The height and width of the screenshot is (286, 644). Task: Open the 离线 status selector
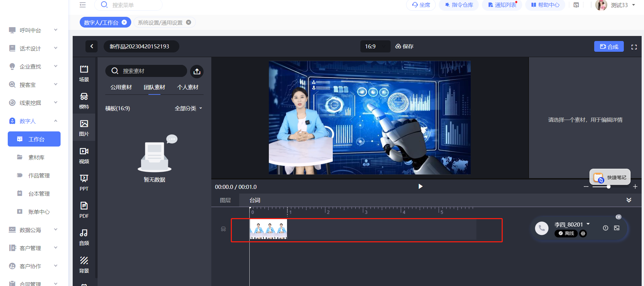[566, 233]
